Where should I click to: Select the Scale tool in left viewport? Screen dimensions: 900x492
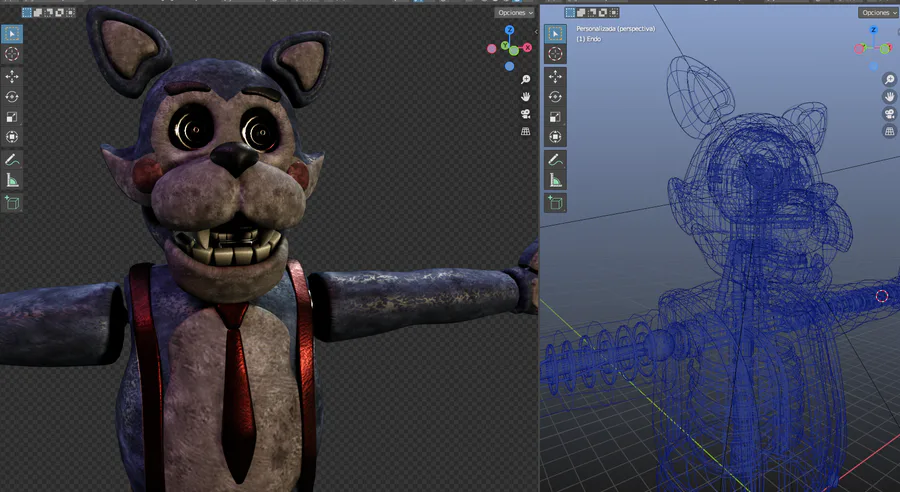click(12, 117)
